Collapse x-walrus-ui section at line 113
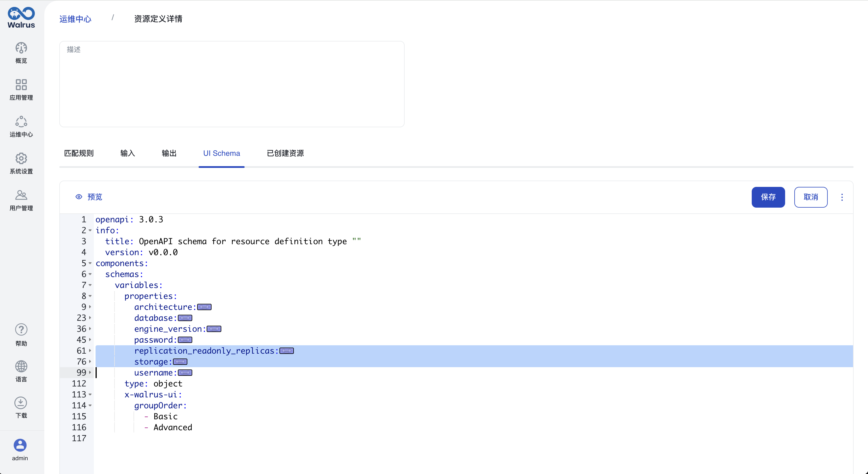 [x=90, y=395]
